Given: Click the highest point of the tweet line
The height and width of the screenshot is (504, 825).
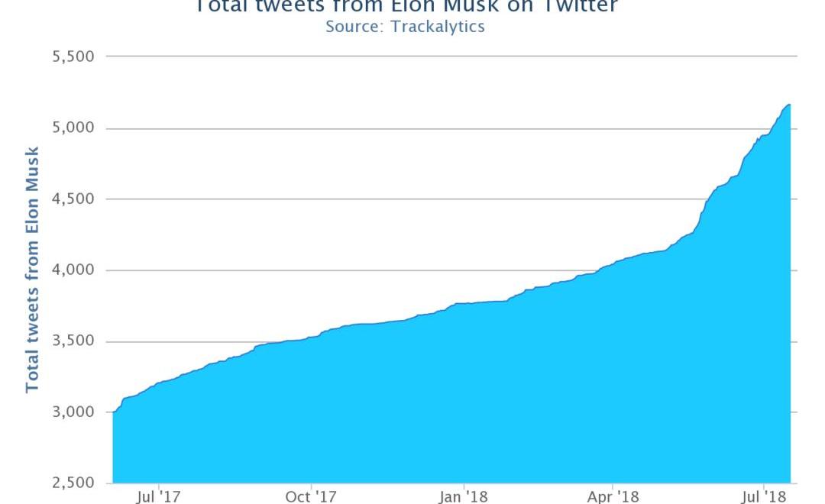Looking at the screenshot, I should (789, 105).
